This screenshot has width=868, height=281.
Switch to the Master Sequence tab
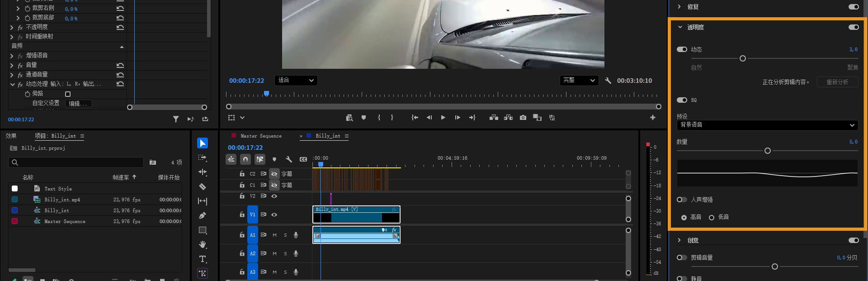click(x=261, y=136)
